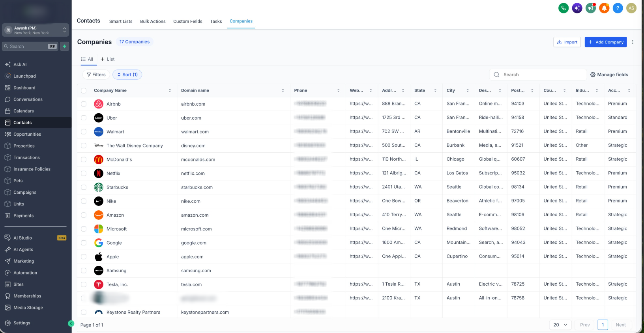Screen dimensions: 644x333
Task: Expand the Aayush (PM) account switcher
Action: tap(36, 30)
